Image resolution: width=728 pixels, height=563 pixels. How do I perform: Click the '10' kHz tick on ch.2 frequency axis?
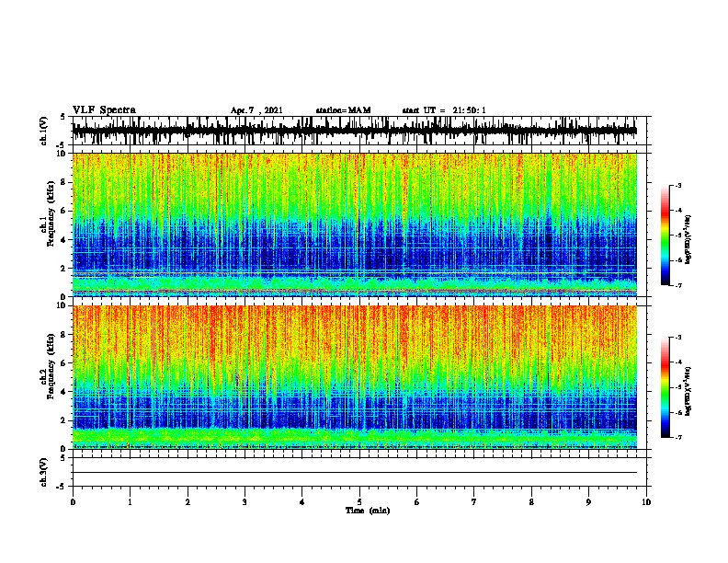pyautogui.click(x=62, y=305)
